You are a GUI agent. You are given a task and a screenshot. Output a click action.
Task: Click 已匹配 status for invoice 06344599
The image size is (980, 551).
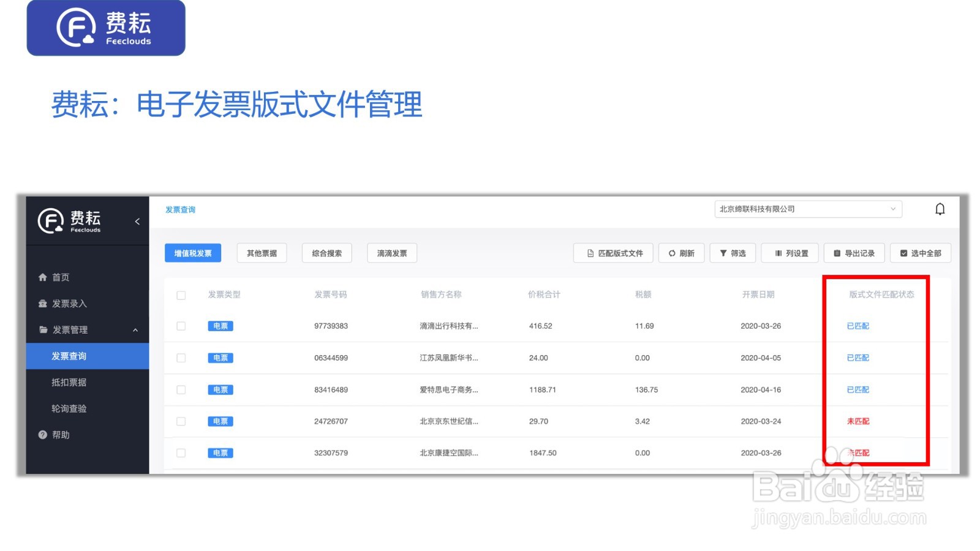(x=858, y=358)
